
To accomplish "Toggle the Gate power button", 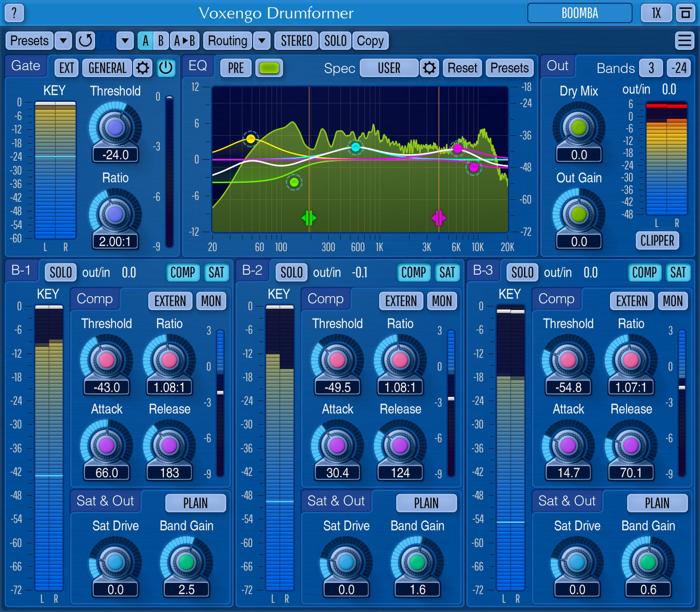I will 165,68.
